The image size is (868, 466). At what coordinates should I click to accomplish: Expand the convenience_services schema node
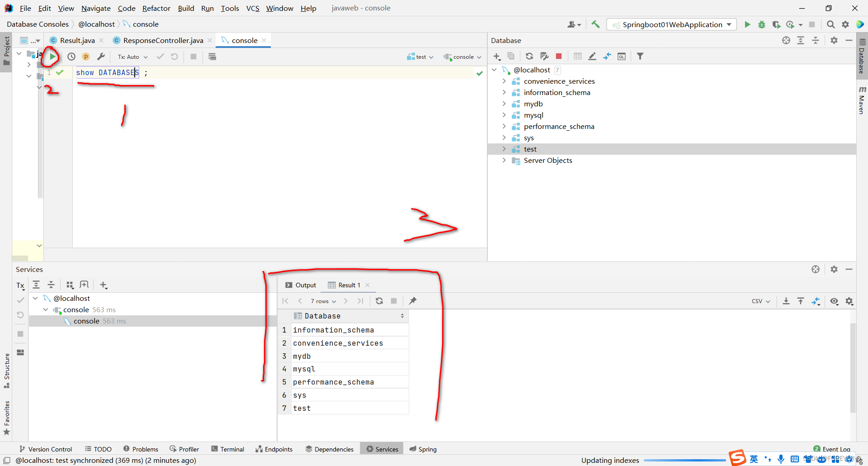coord(504,81)
